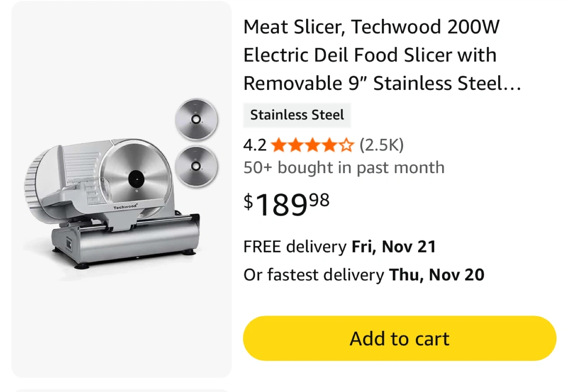Click the FREE delivery Fri, Nov 21 text
Screen dimensions: 568x392
coord(340,247)
